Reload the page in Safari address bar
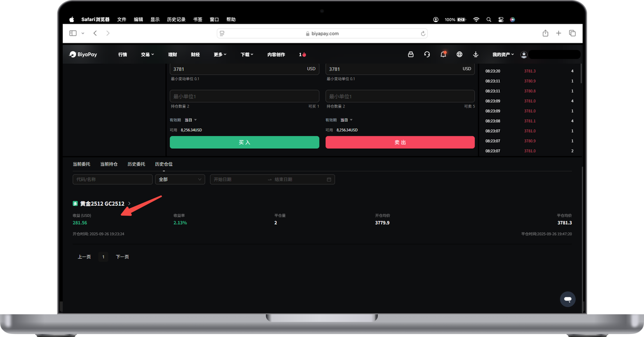Image resolution: width=644 pixels, height=337 pixels. click(x=423, y=33)
